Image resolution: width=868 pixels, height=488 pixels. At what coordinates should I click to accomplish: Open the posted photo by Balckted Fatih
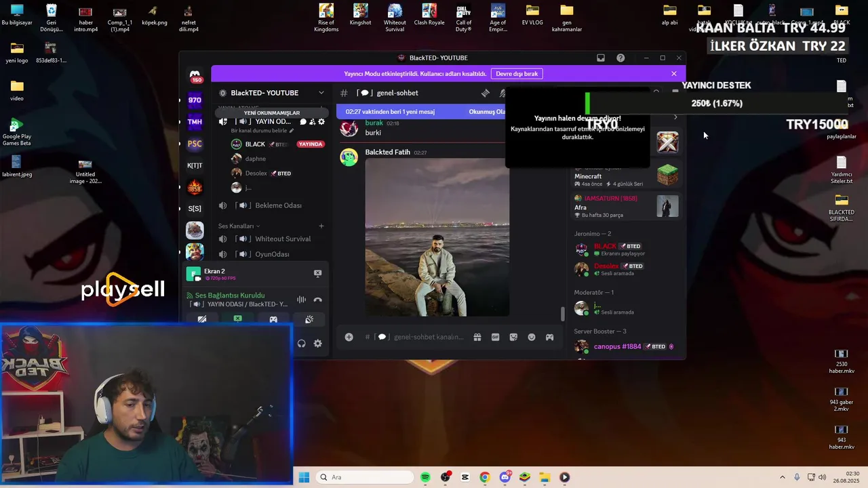[437, 237]
